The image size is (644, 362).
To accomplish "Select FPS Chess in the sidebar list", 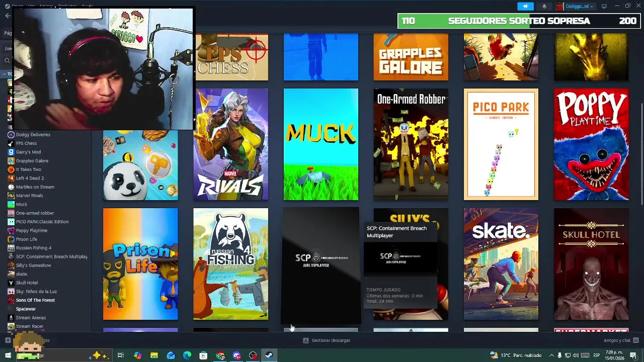I will tap(26, 143).
